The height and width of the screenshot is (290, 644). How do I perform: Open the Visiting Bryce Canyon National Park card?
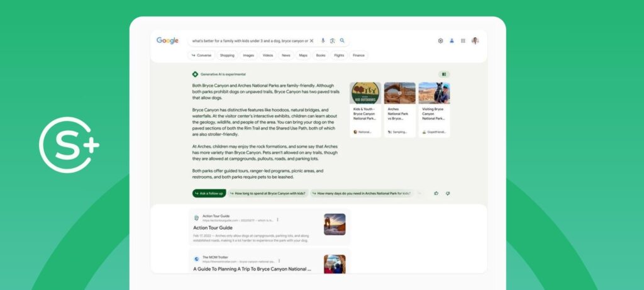(434, 109)
